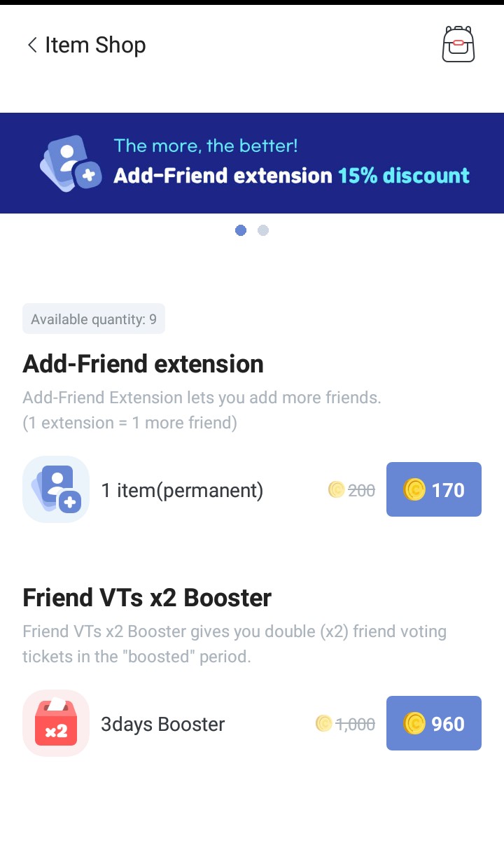Tap the faded coin icon beside 1,000
This screenshot has width=504, height=859.
point(323,724)
